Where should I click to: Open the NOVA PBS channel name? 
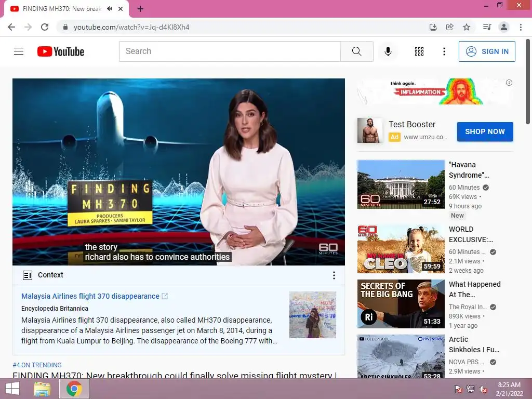(466, 362)
